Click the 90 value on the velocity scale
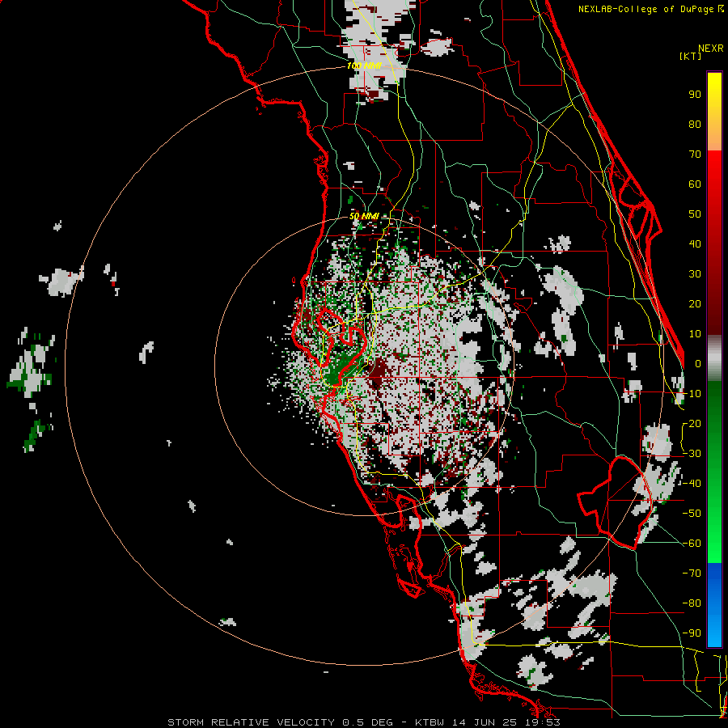 point(695,95)
